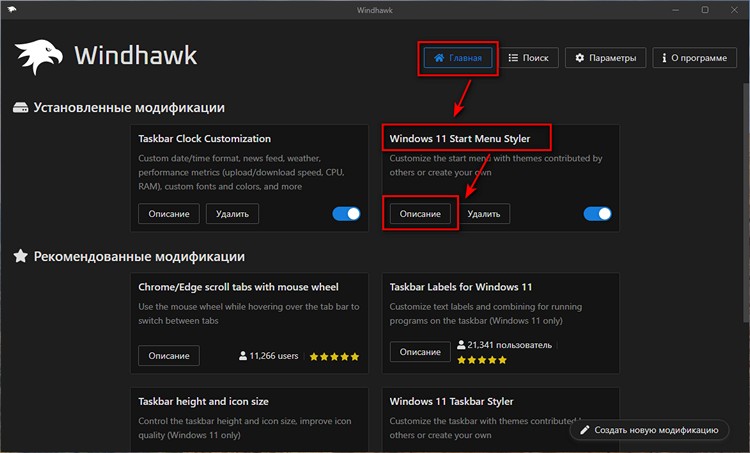Click the star rating of Taskbar Labels
Viewport: 750px width, 453px height.
coord(482,360)
